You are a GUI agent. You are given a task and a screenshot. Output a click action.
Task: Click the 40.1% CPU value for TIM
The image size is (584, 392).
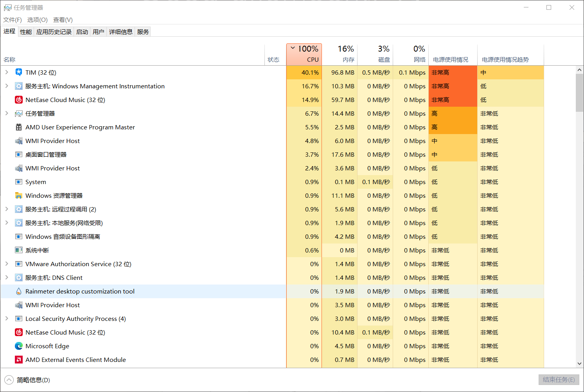310,72
